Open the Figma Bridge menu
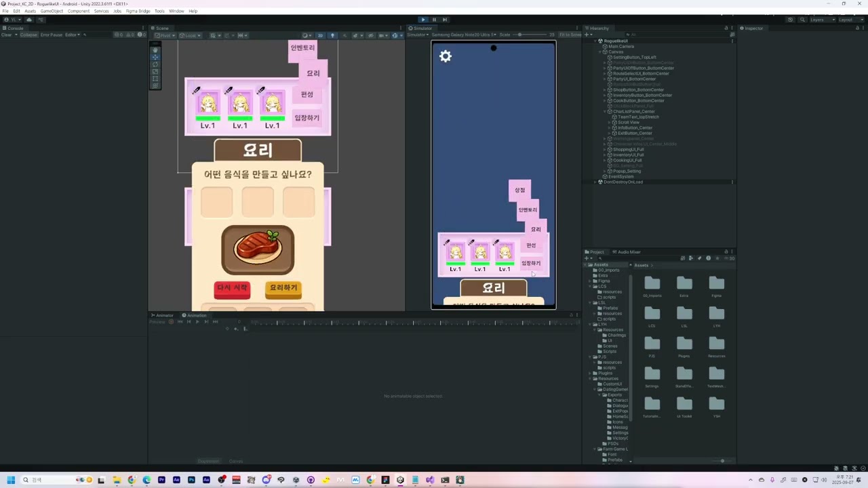 point(138,11)
